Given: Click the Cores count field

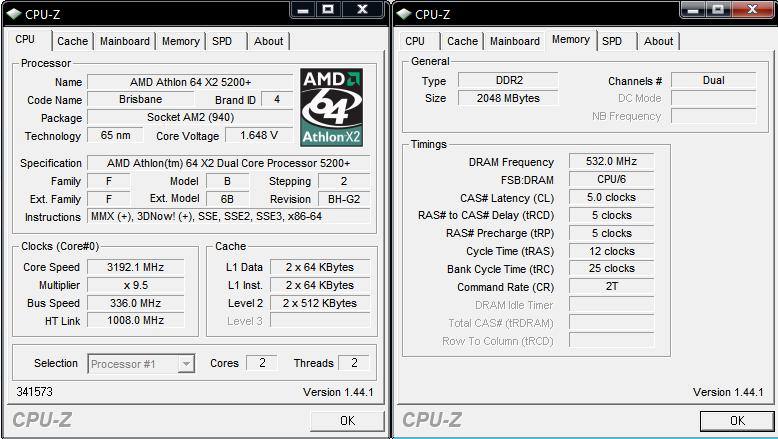Looking at the screenshot, I should (x=262, y=363).
